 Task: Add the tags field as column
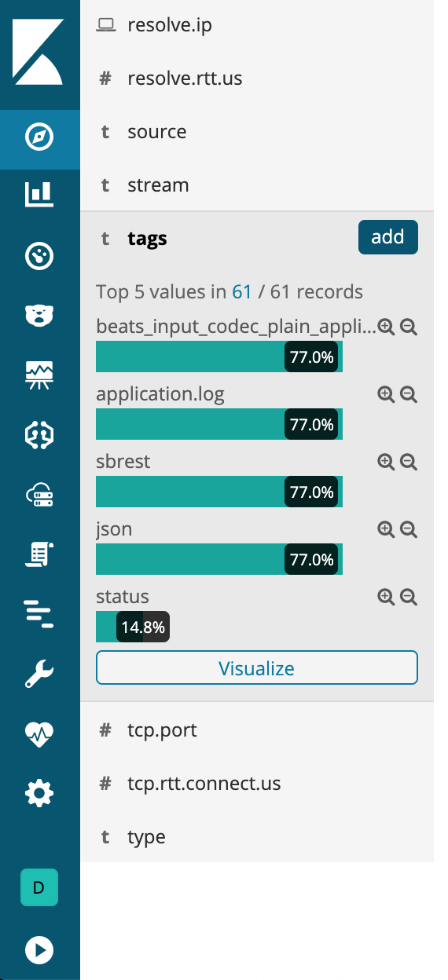(x=387, y=237)
